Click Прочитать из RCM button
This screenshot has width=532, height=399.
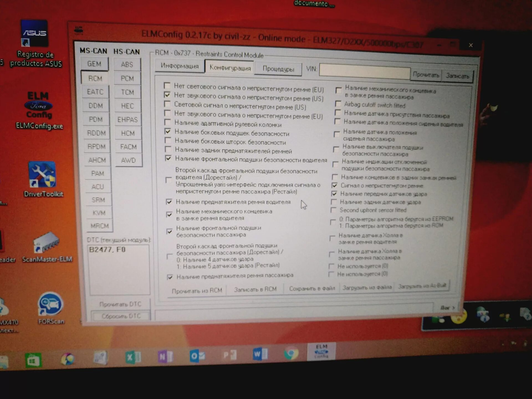coord(197,291)
